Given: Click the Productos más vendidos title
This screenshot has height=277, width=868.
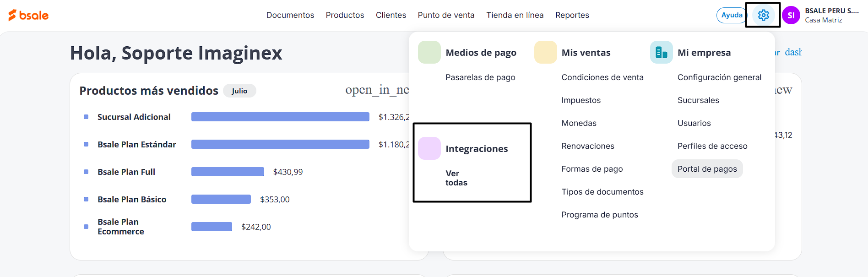Looking at the screenshot, I should 149,91.
